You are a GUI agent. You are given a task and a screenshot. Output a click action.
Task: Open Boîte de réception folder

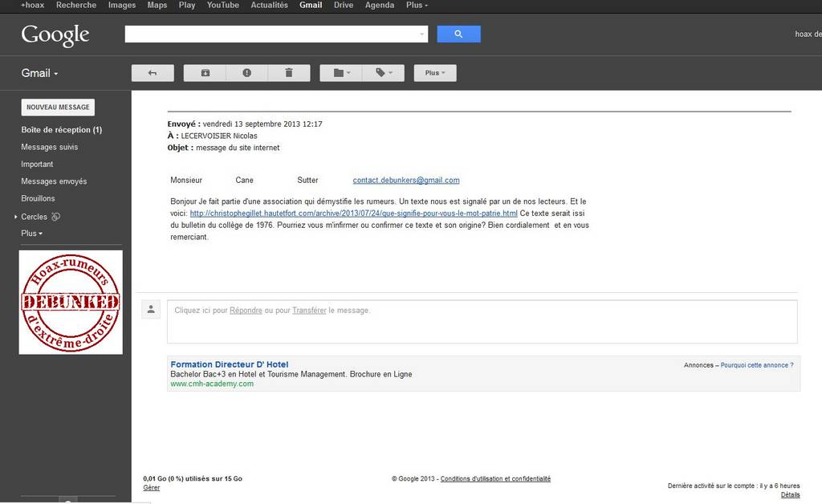(x=61, y=130)
